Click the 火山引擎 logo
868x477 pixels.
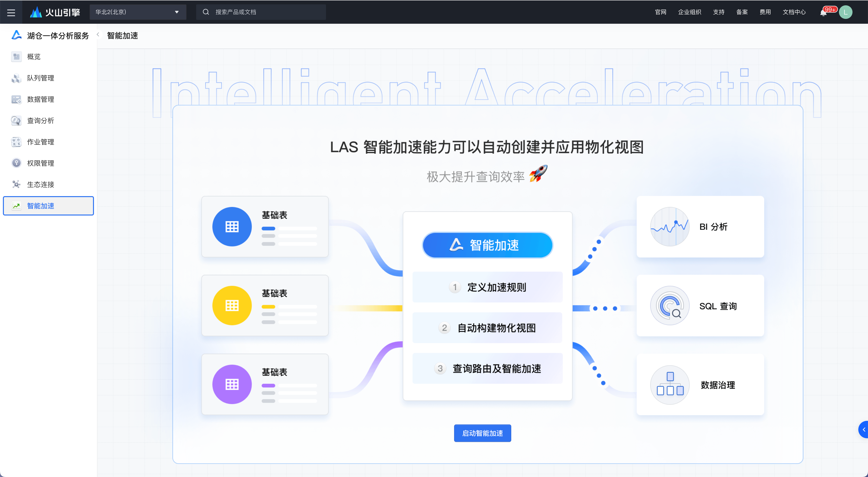[x=55, y=12]
